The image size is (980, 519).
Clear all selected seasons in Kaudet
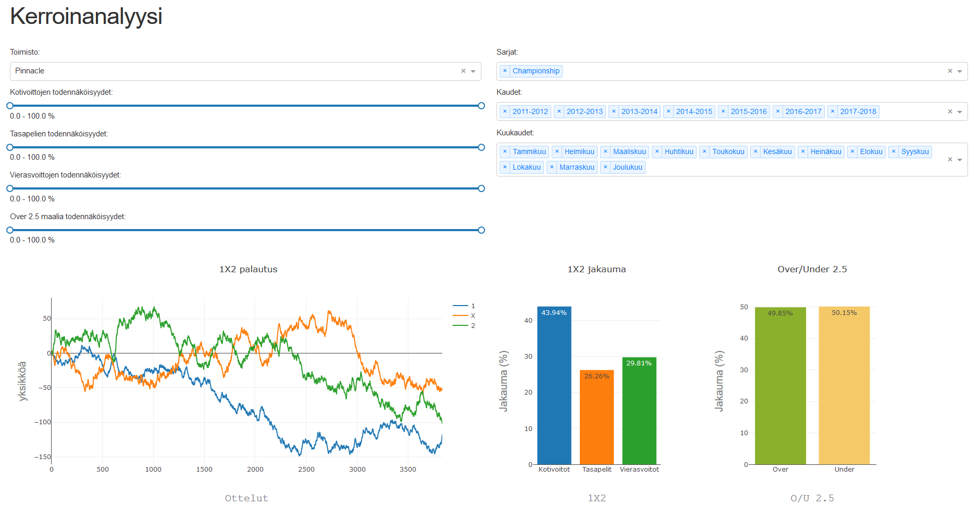950,111
